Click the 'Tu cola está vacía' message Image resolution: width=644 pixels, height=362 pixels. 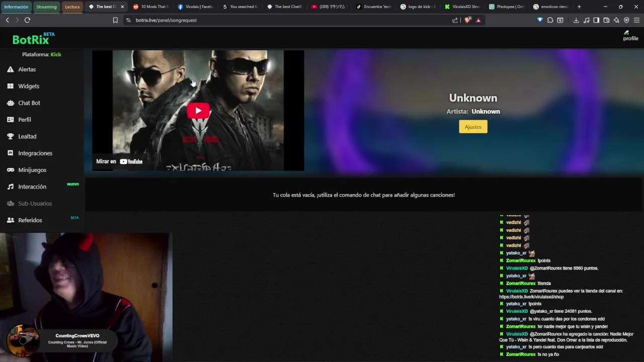click(x=364, y=195)
